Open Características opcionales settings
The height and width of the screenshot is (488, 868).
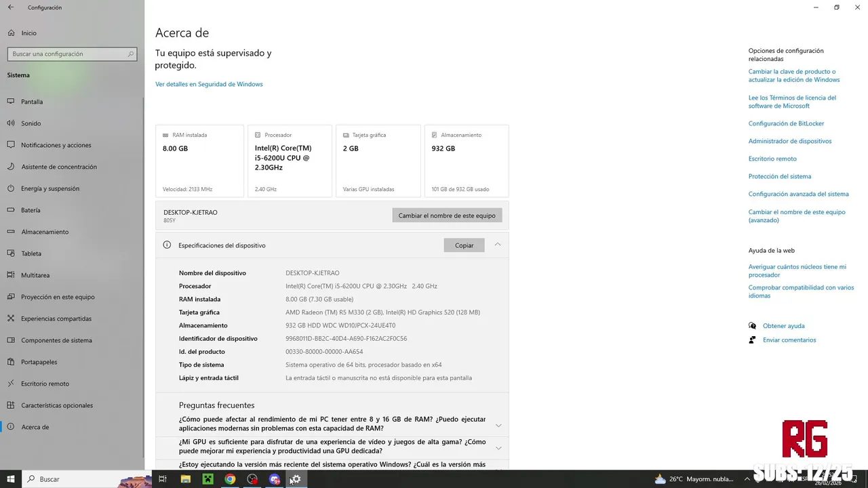click(x=57, y=405)
